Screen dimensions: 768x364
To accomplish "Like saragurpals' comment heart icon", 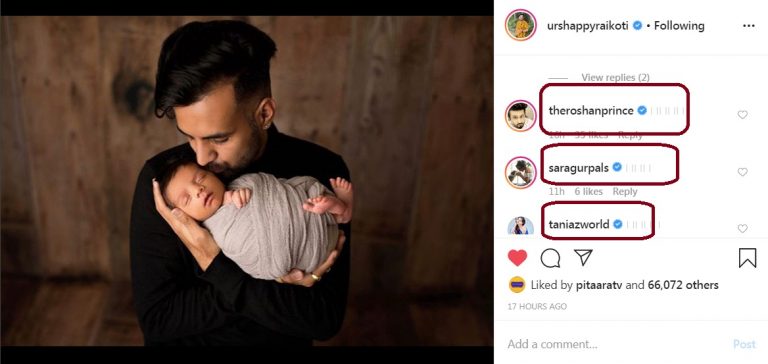I will tap(743, 172).
